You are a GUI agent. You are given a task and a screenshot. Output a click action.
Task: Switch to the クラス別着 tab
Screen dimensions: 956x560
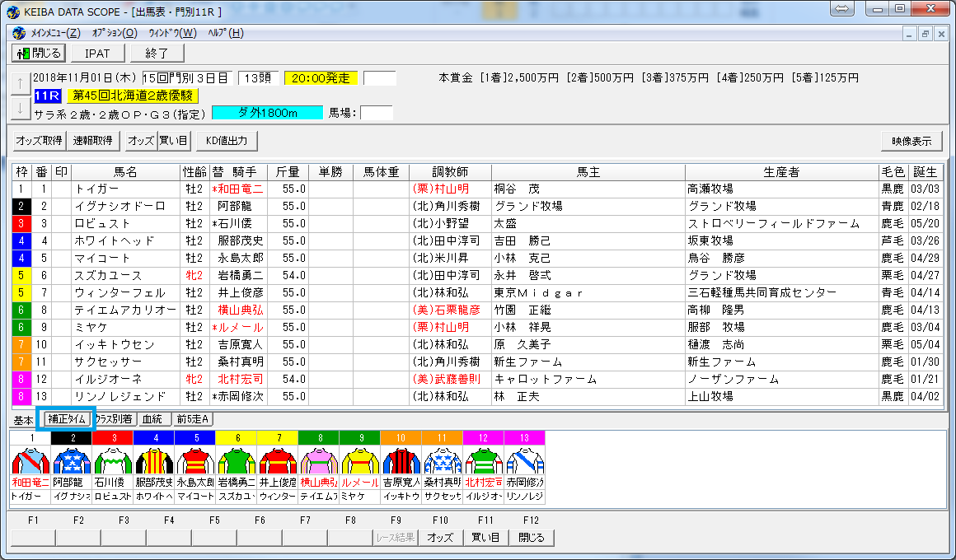pos(114,419)
